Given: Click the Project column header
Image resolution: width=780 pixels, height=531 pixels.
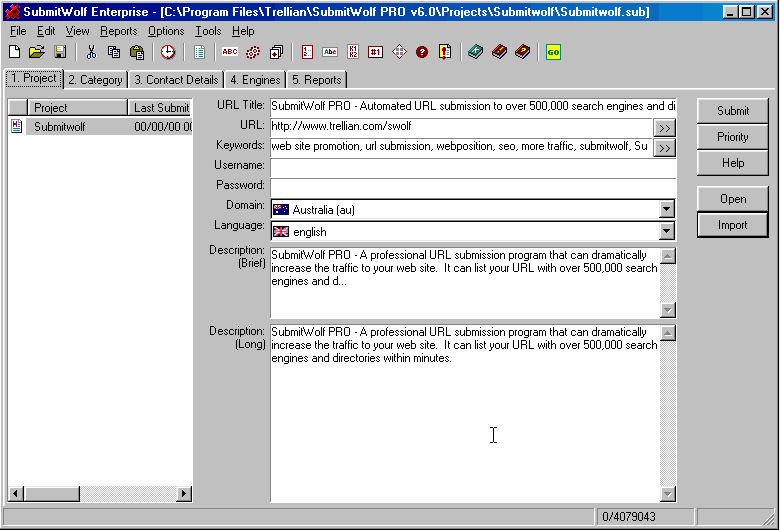Looking at the screenshot, I should (78, 107).
